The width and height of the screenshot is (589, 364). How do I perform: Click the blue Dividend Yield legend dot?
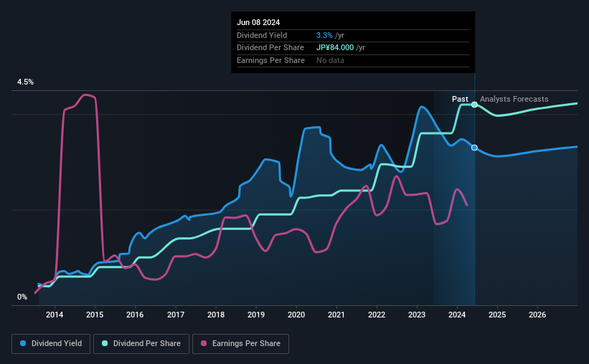(23, 343)
